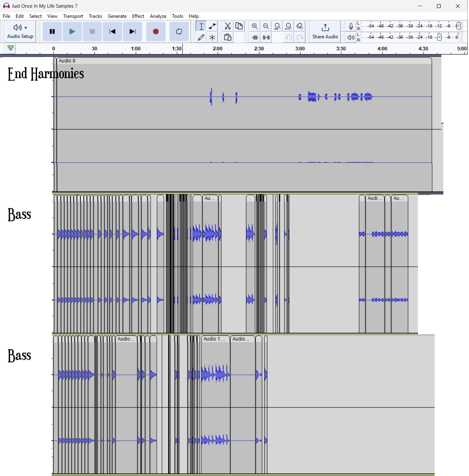
Task: Open the Audio Setup dropdown
Action: 20,31
